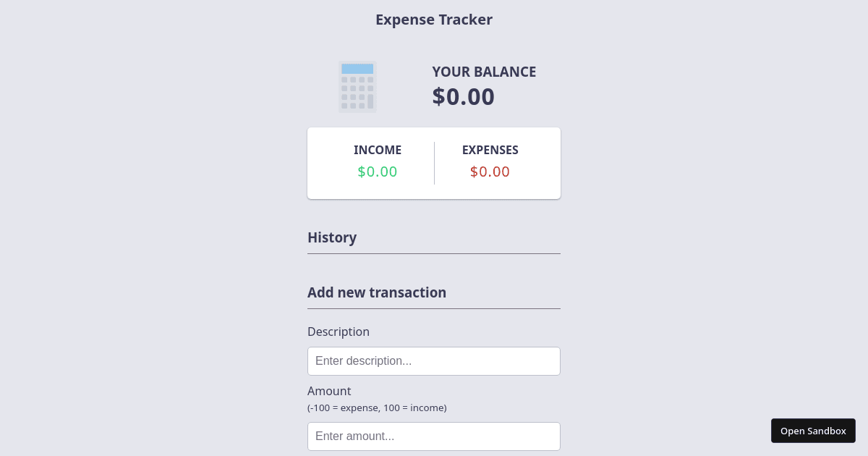Screen dimensions: 868x456
Task: Click the INCOME heading in the summary card
Action: 378,150
